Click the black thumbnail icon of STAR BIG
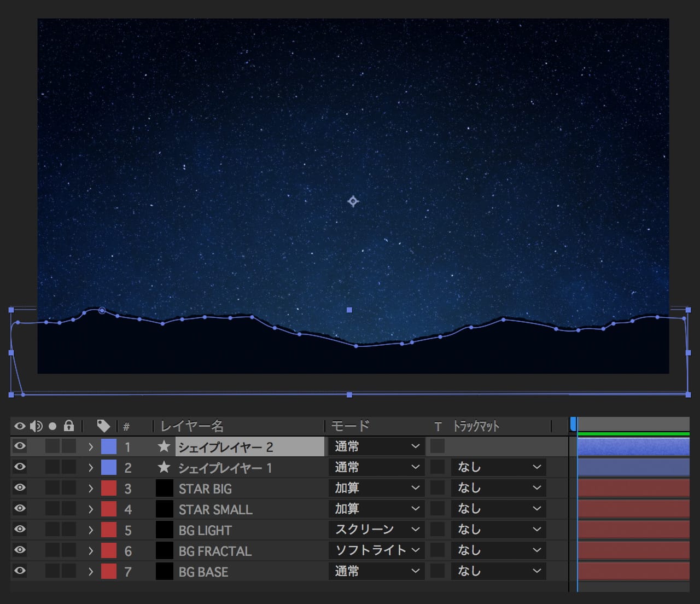 164,488
